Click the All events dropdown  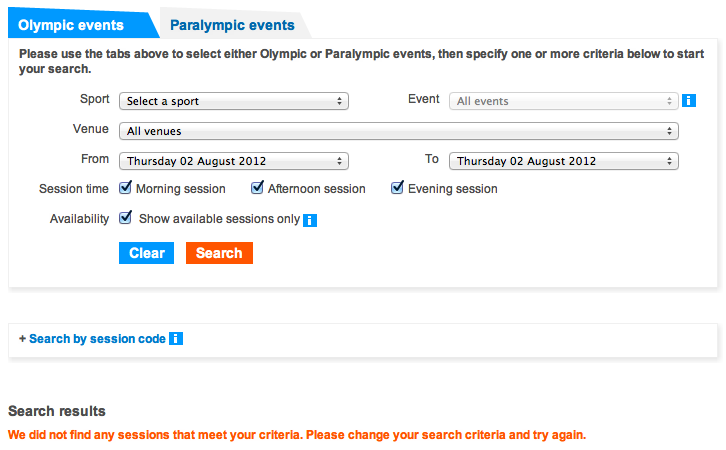click(564, 101)
